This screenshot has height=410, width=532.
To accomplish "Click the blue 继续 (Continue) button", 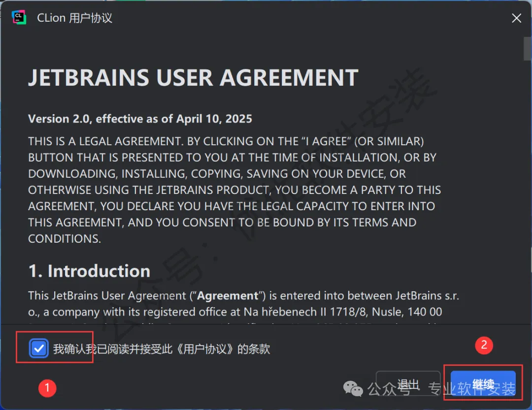I will coord(483,384).
